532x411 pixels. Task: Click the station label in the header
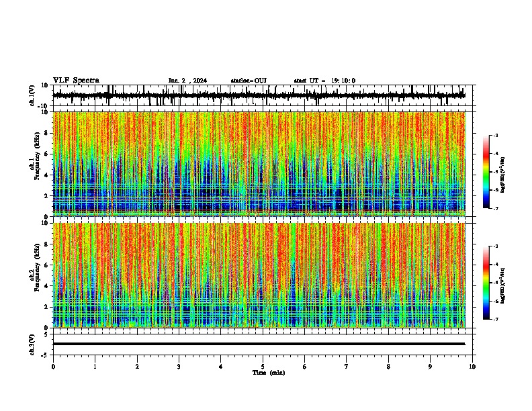249,81
